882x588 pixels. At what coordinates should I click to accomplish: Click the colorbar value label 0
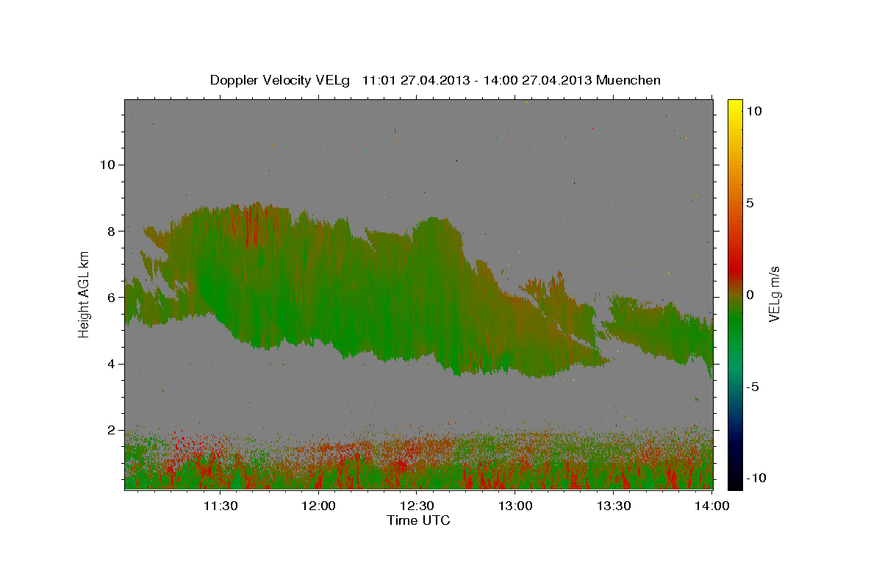coord(751,295)
